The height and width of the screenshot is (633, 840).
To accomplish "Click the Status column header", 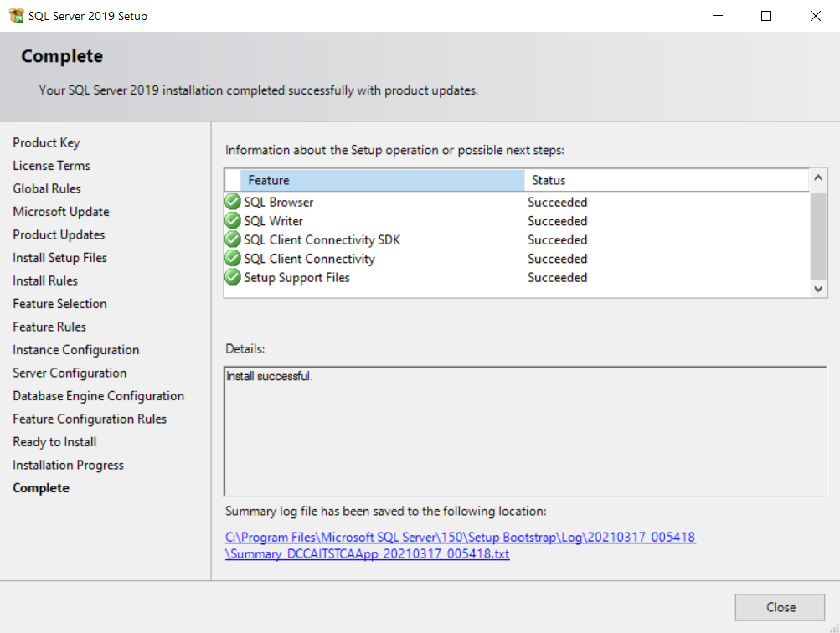I will 667,181.
